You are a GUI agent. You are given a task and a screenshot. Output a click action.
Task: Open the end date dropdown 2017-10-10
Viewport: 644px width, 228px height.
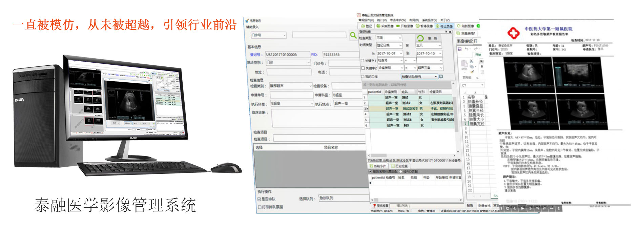429,53
